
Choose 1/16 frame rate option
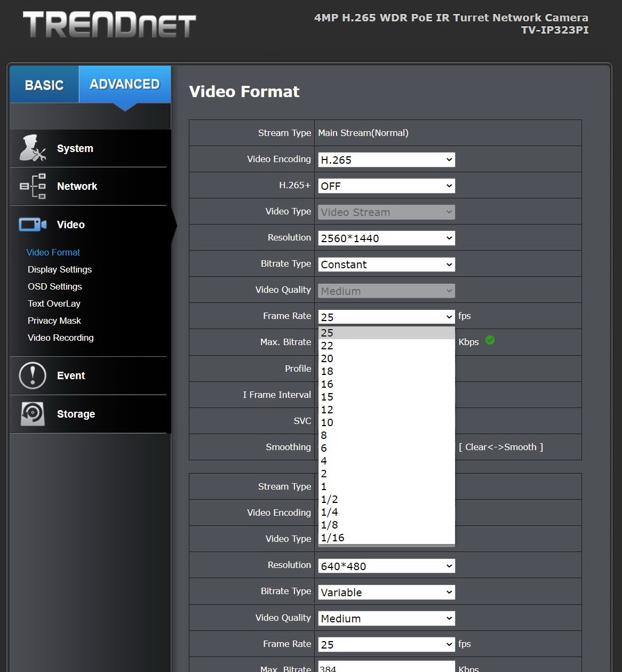387,538
